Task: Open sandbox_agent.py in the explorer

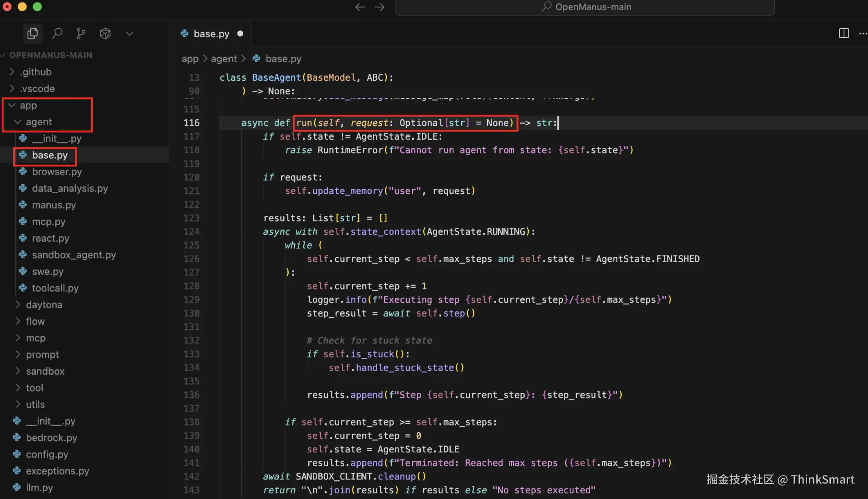Action: click(x=74, y=255)
